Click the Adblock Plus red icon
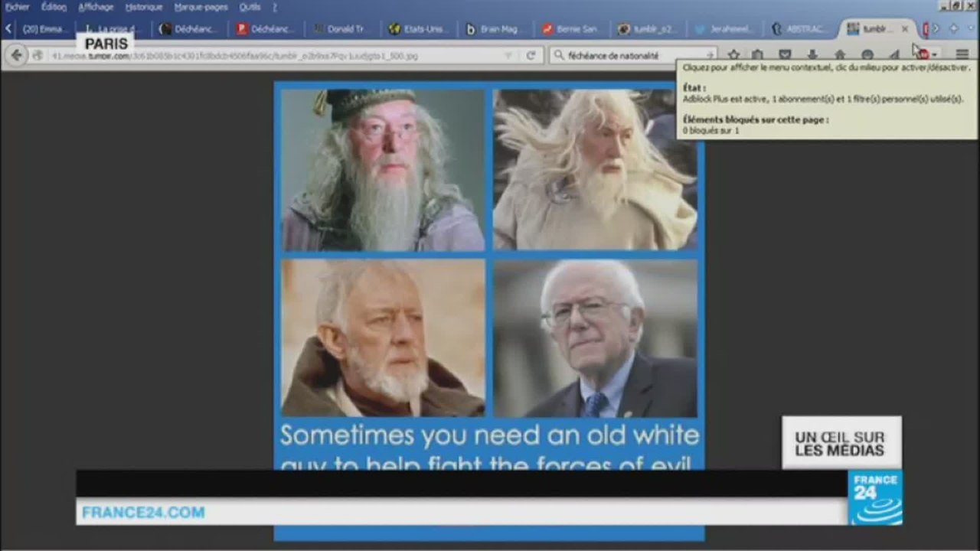 (923, 54)
